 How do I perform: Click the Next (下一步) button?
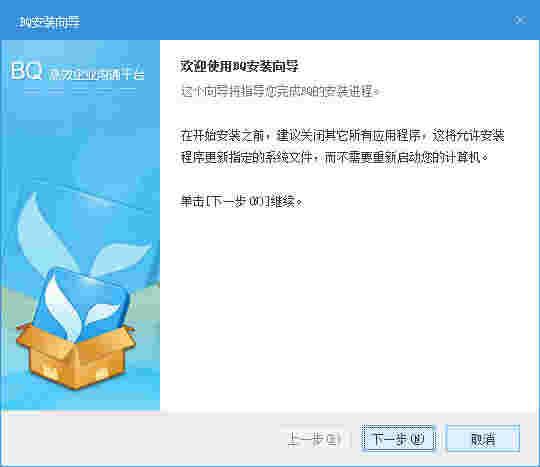pyautogui.click(x=398, y=438)
